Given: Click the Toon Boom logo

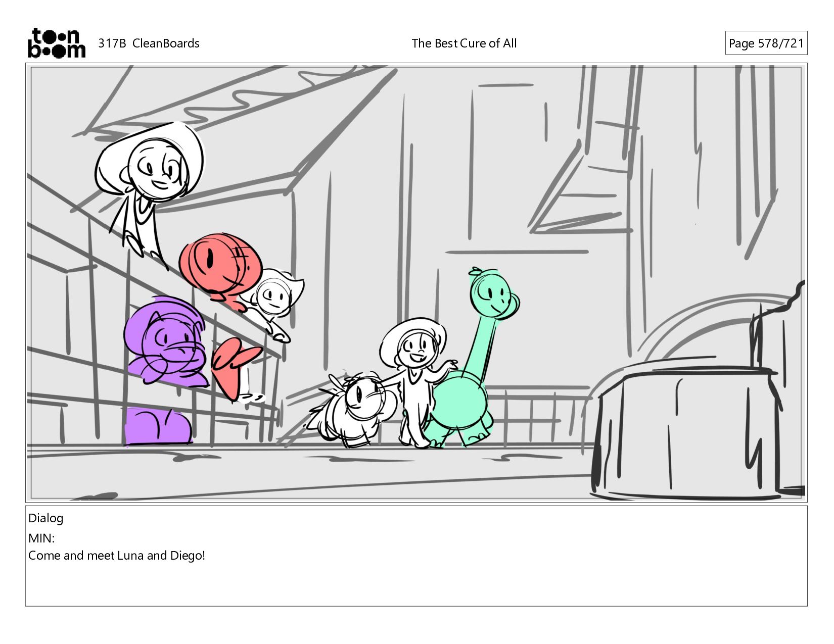Looking at the screenshot, I should pyautogui.click(x=56, y=43).
